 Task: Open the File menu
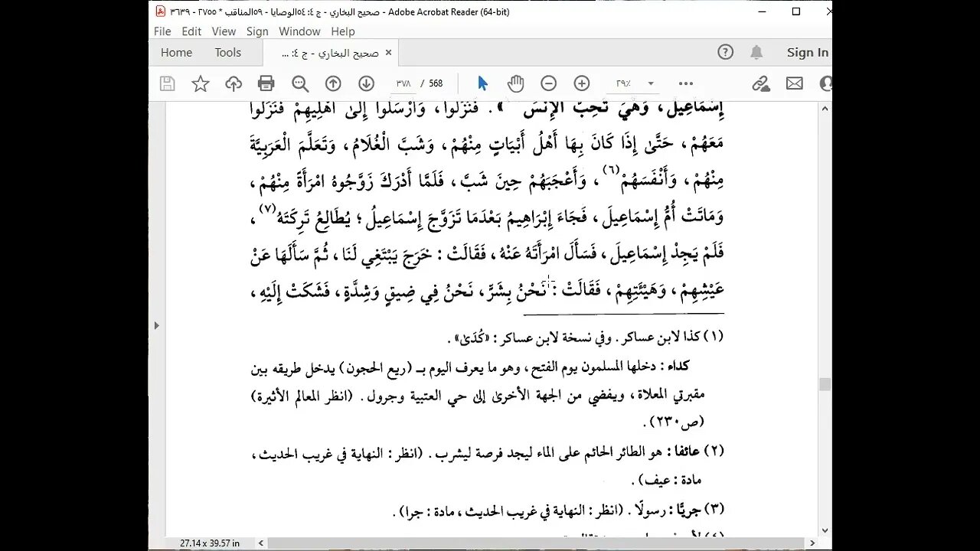(162, 31)
